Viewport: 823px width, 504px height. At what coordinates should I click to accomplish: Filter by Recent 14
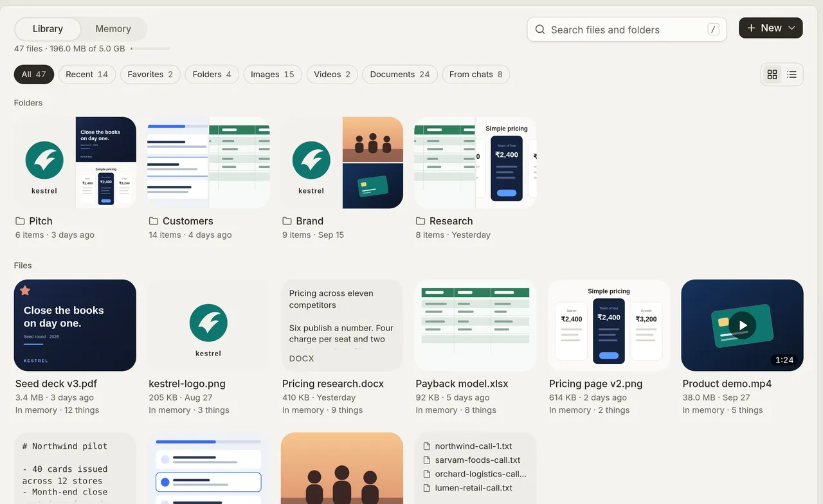pos(87,75)
